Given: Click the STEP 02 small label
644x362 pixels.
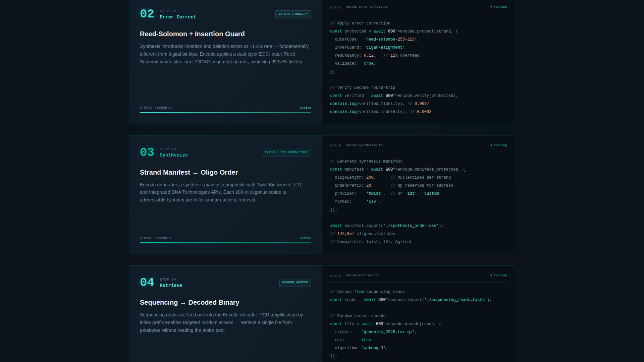Looking at the screenshot, I should coord(168,11).
